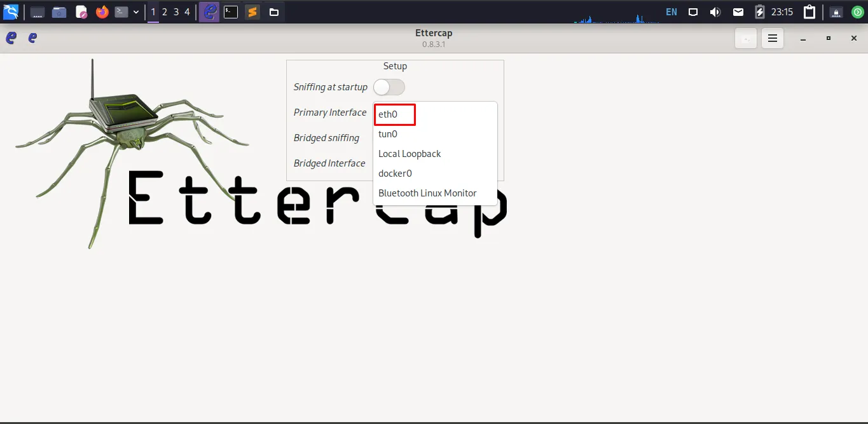Open the clipboard manager in the tray

click(809, 11)
